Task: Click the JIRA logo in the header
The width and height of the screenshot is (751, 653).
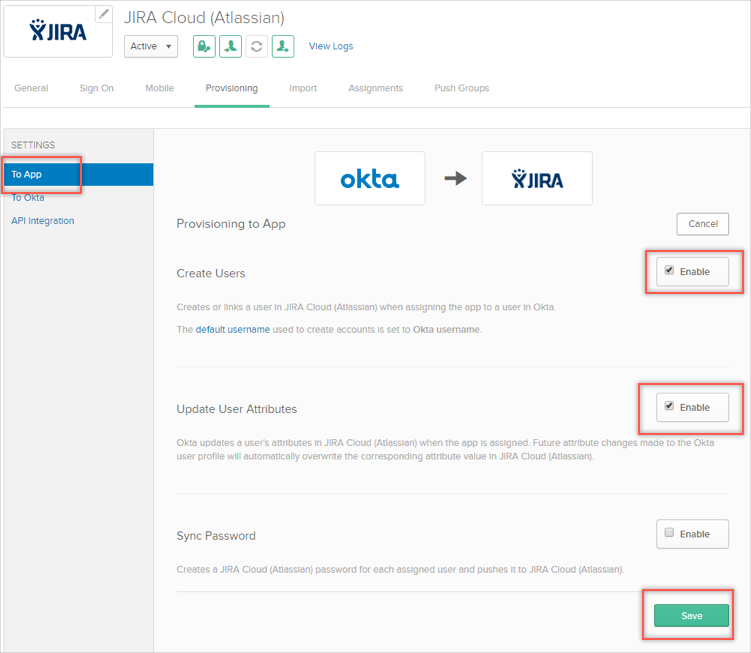Action: (x=58, y=31)
